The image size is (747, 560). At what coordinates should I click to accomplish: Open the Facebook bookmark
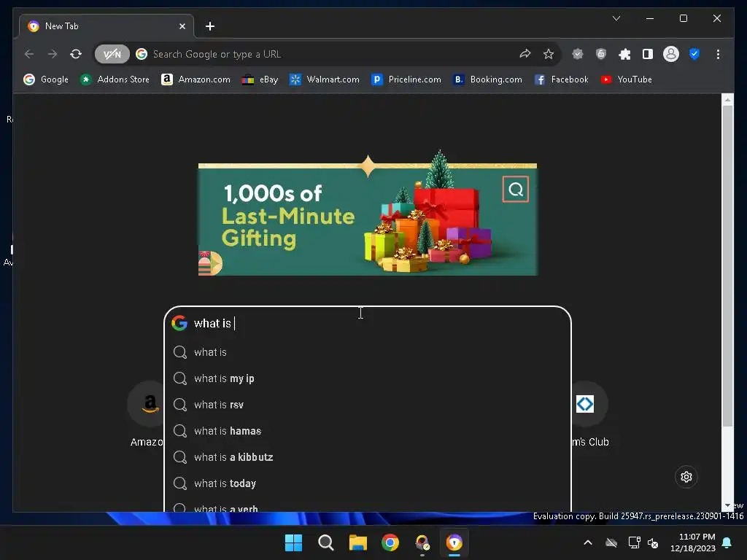562,79
